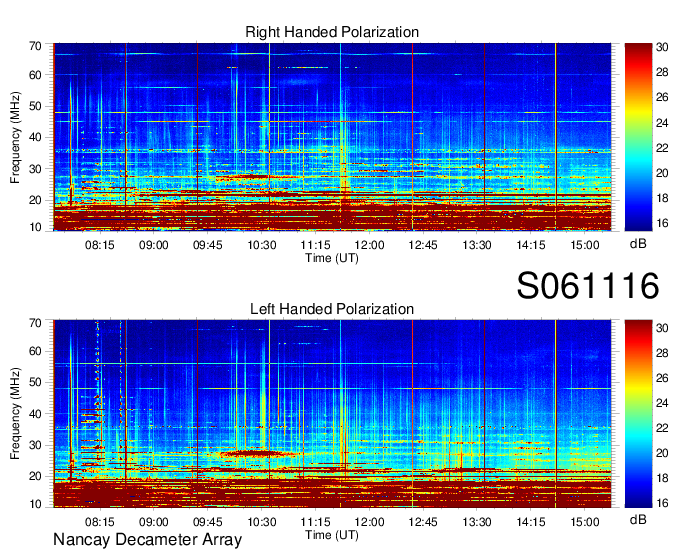Click the 40 frequency tick of Left Handed plot
The height and width of the screenshot is (552, 680).
point(35,414)
